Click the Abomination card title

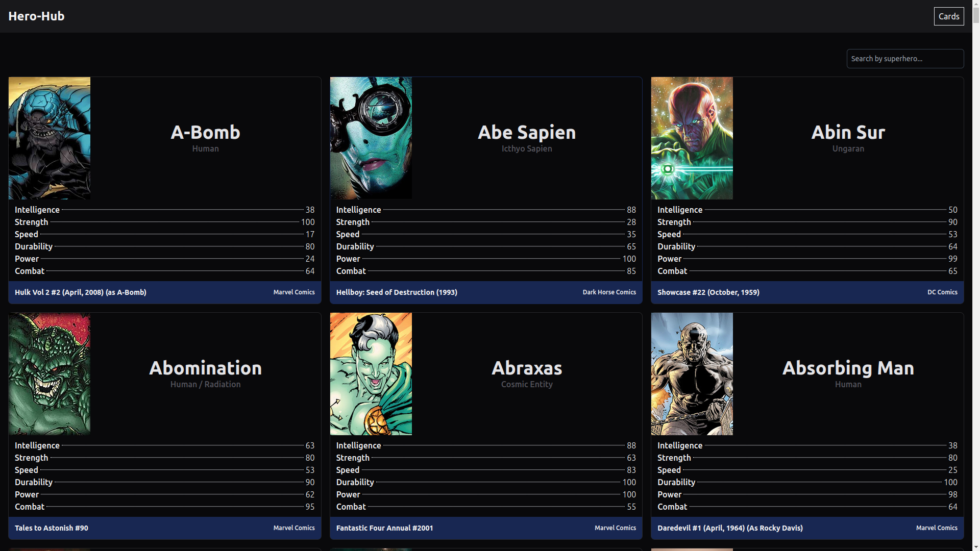[x=205, y=368]
